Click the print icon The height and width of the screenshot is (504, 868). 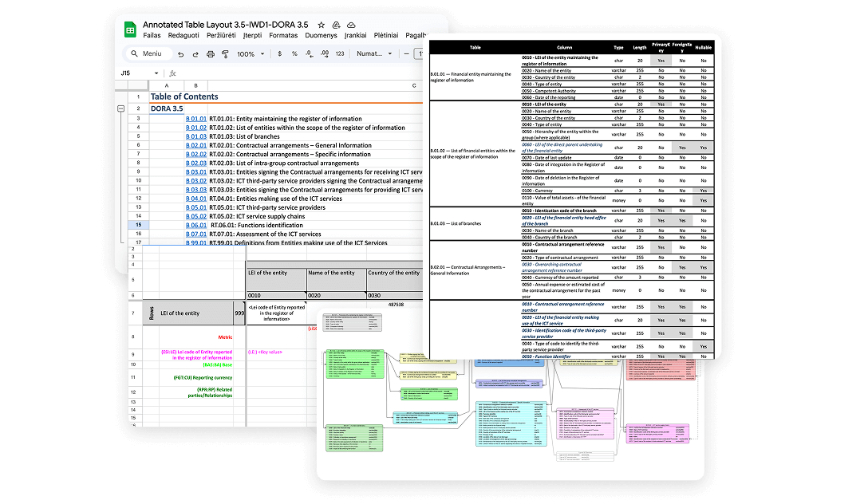(x=211, y=54)
